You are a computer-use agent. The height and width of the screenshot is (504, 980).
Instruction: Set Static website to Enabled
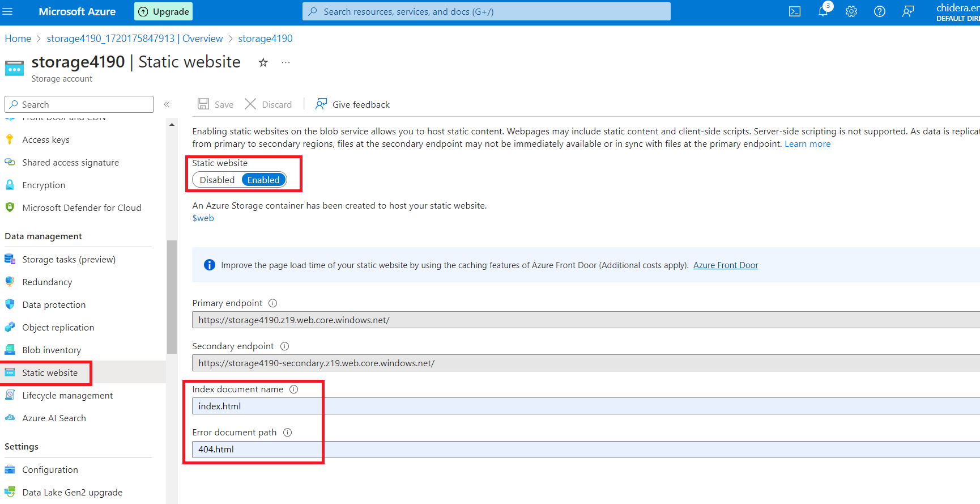(x=263, y=180)
